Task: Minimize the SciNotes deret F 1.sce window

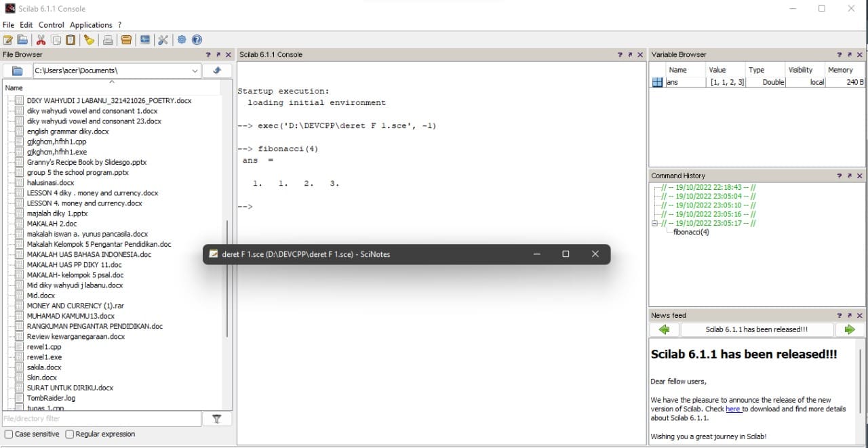Action: point(536,254)
